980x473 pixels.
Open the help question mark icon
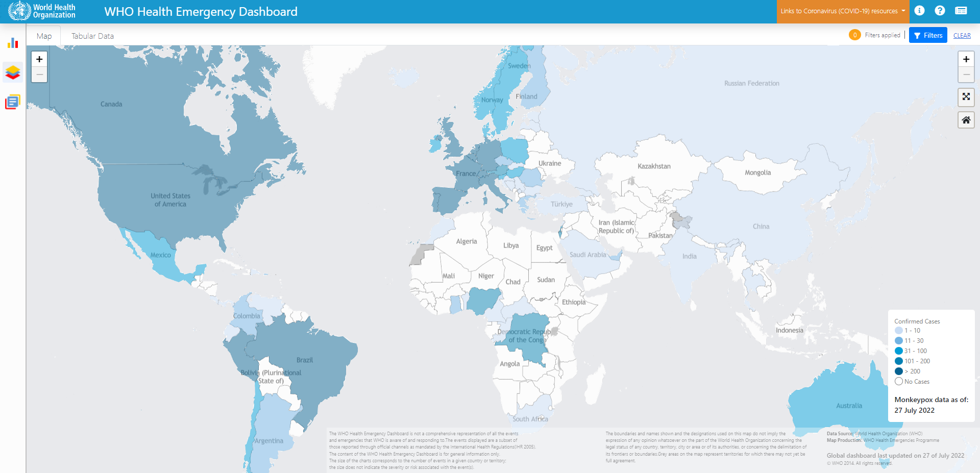coord(940,11)
